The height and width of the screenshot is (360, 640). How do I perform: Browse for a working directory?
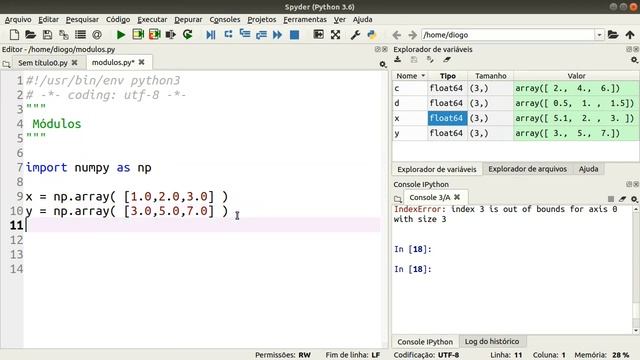click(x=613, y=35)
